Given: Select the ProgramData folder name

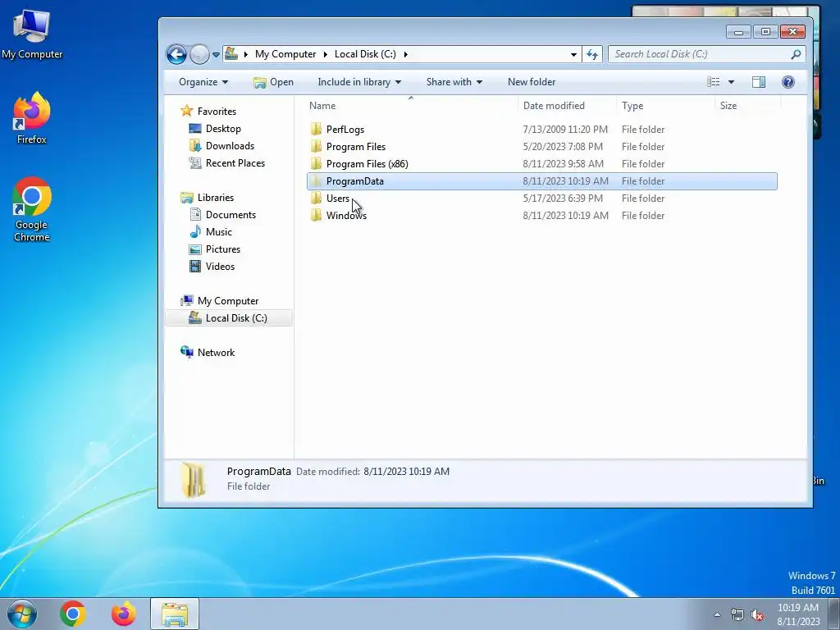Looking at the screenshot, I should coord(354,181).
